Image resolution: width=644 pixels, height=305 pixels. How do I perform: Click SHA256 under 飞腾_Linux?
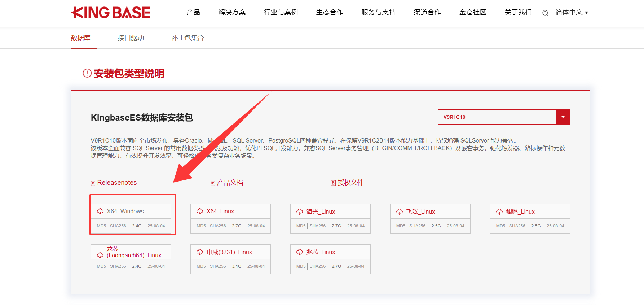pyautogui.click(x=418, y=226)
